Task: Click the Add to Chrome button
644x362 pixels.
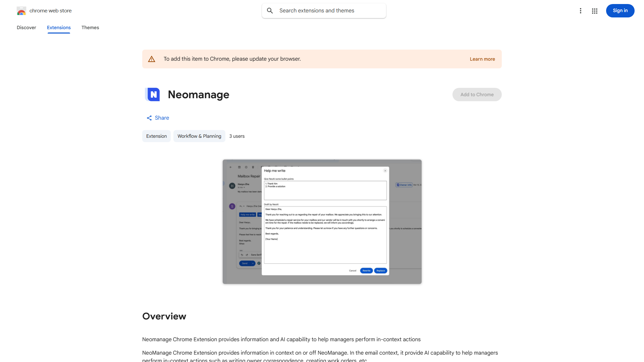Action: coord(477,95)
